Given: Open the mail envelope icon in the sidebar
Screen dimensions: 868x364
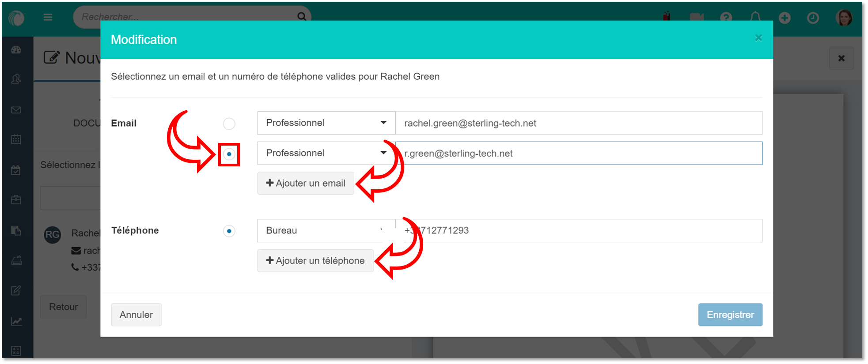Looking at the screenshot, I should pyautogui.click(x=16, y=110).
